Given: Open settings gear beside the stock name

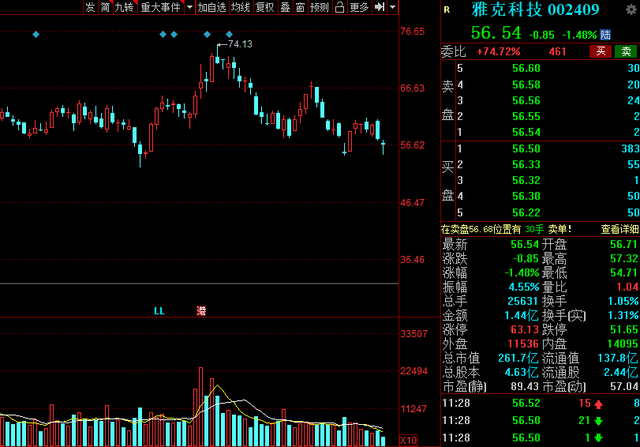Looking at the screenshot, I should tap(630, 10).
